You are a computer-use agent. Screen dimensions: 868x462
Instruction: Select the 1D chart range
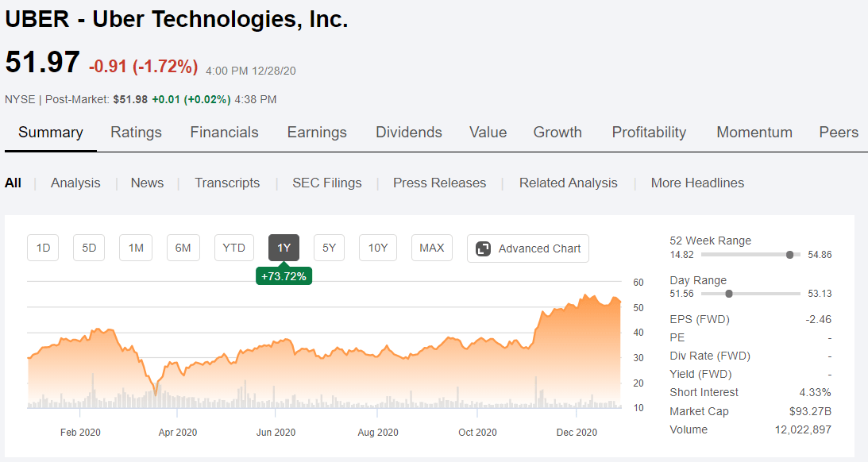point(43,248)
